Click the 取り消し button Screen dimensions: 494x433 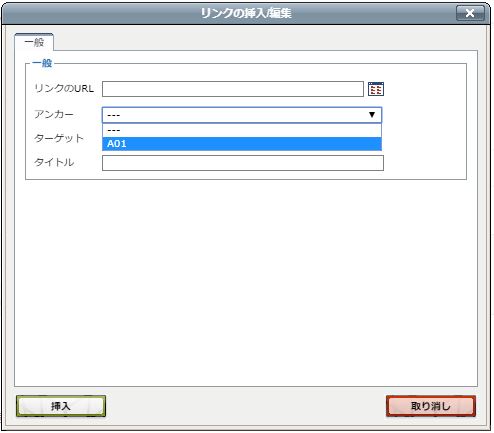coord(431,406)
